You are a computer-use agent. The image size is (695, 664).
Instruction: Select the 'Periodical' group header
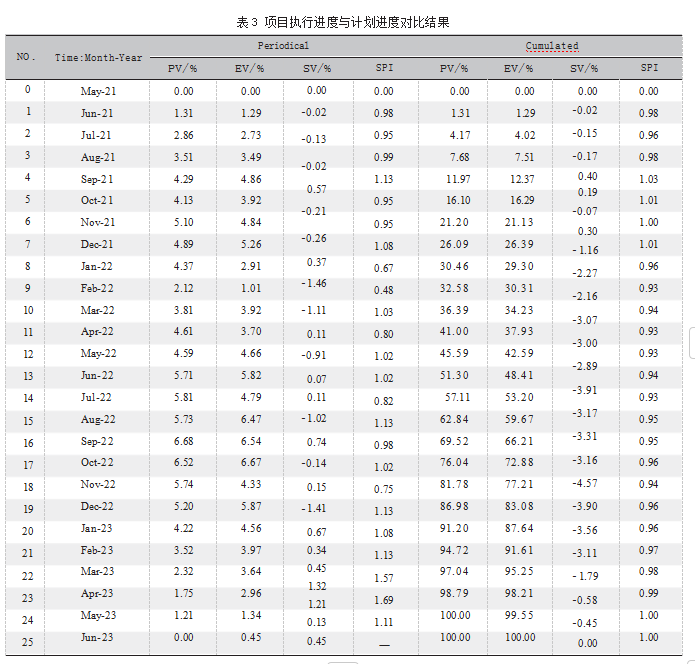[283, 46]
